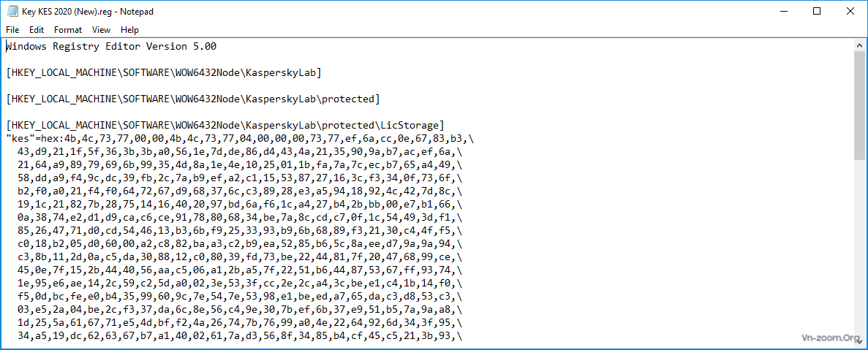This screenshot has height=350, width=868.
Task: Open the Format menu
Action: click(x=68, y=30)
